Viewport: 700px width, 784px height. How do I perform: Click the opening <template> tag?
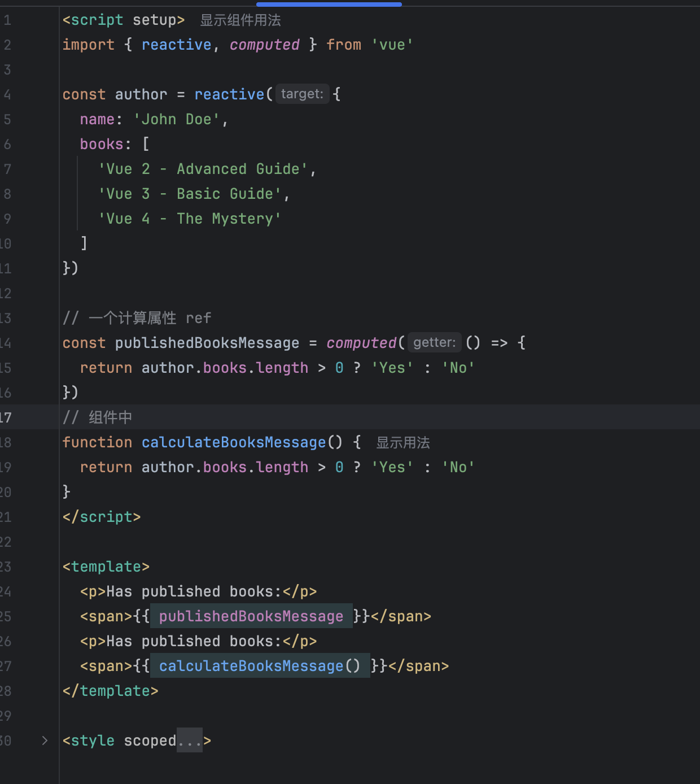coord(106,567)
